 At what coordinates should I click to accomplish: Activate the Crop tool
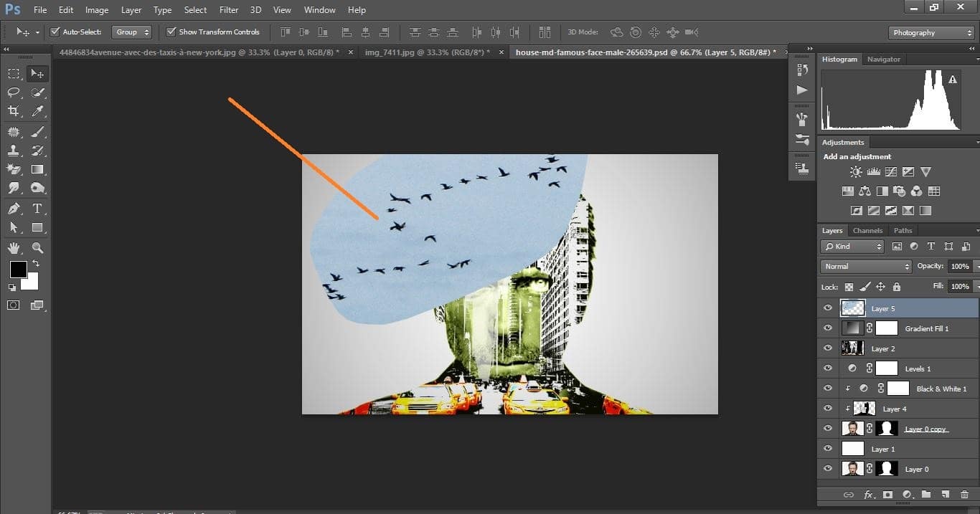point(14,111)
